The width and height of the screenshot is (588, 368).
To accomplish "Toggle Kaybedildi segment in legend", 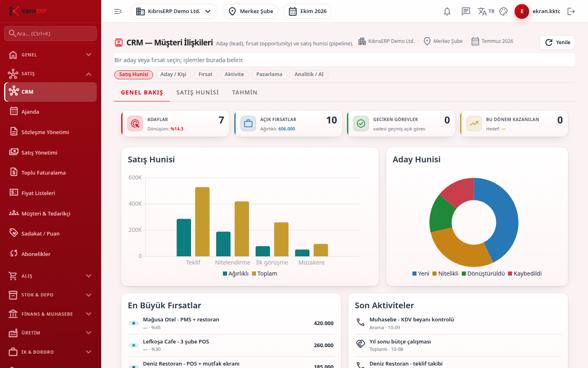I will coord(525,274).
